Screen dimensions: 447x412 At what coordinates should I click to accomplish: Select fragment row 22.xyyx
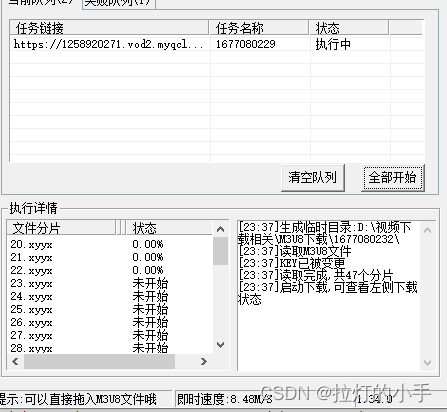(110, 270)
